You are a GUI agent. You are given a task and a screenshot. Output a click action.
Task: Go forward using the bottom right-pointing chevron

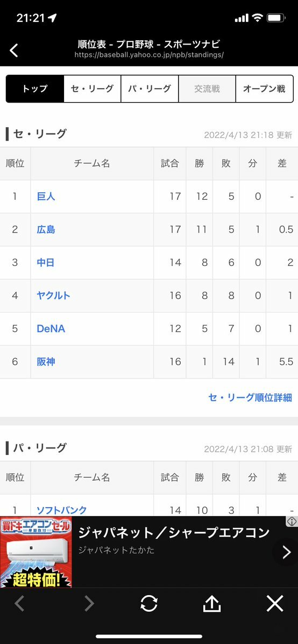click(89, 604)
